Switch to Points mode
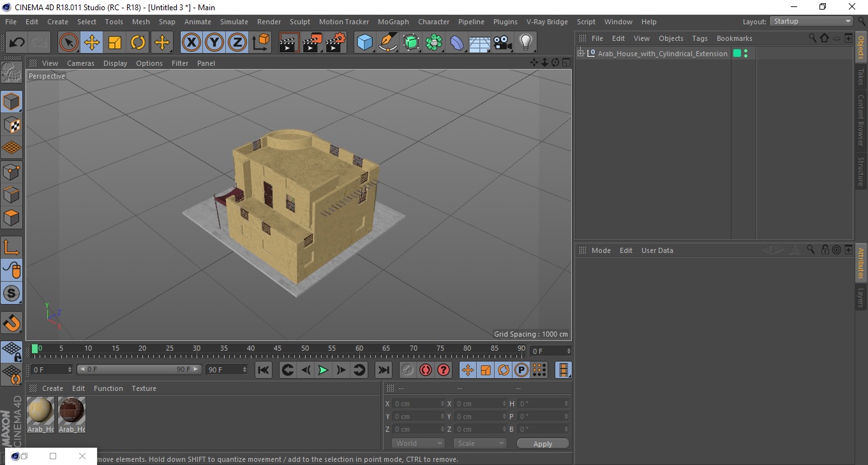Viewport: 868px width, 465px height. (x=11, y=171)
